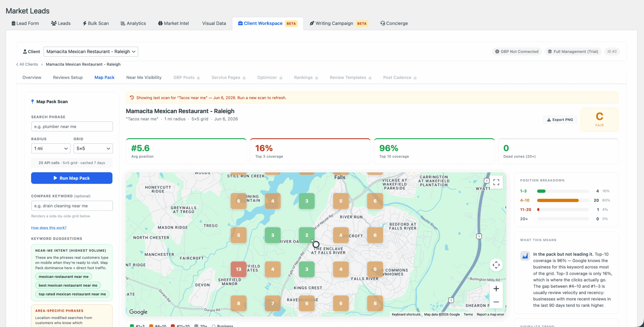Click the Search Phrase input field
Viewport: 644px width, 327px height.
click(72, 127)
